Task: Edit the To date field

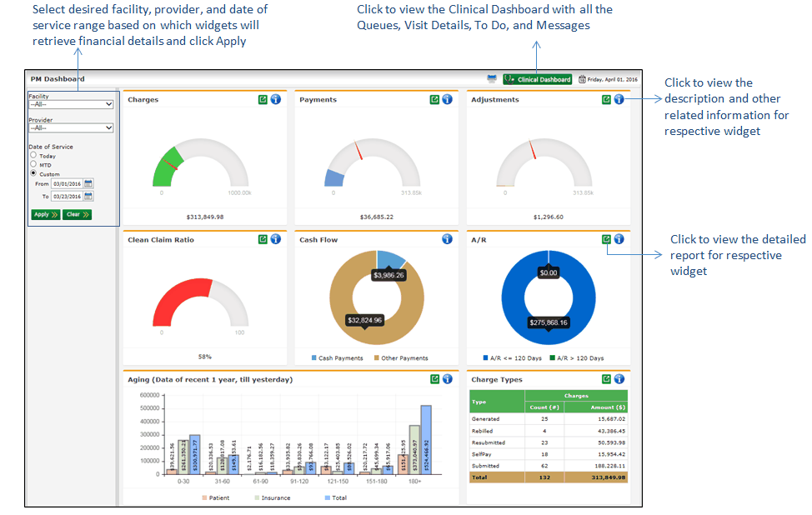Action: click(67, 196)
